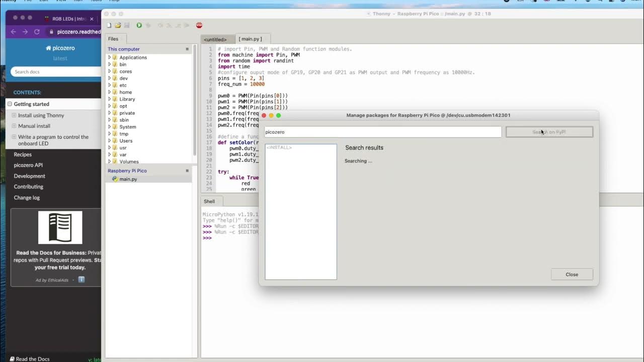Open Contributing docs link
This screenshot has height=362, width=644.
coord(29,187)
